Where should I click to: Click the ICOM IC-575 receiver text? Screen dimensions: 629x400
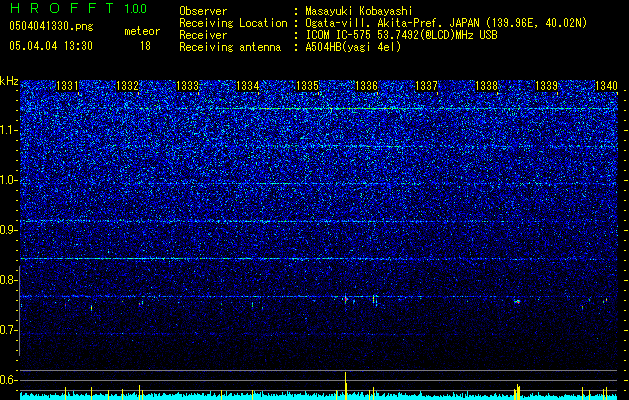(401, 35)
